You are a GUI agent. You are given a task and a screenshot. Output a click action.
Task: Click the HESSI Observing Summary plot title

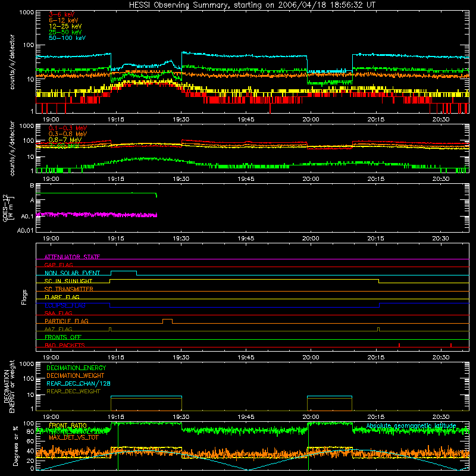(x=252, y=5)
